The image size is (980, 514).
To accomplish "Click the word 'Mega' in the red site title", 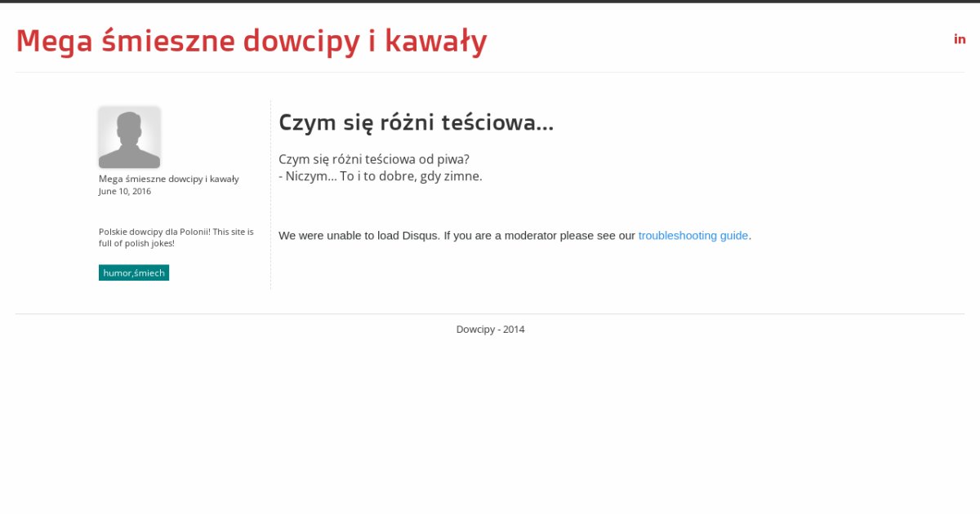I will pos(54,41).
